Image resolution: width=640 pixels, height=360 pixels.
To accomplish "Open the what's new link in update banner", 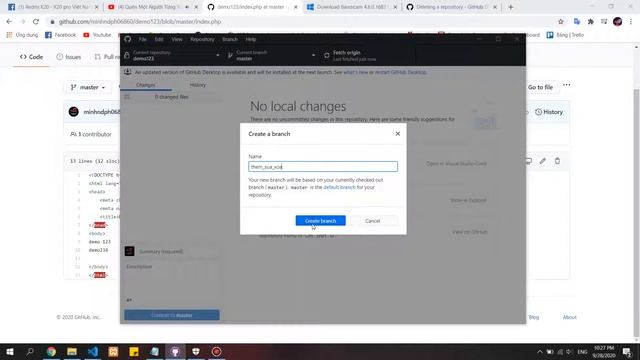I will 356,72.
